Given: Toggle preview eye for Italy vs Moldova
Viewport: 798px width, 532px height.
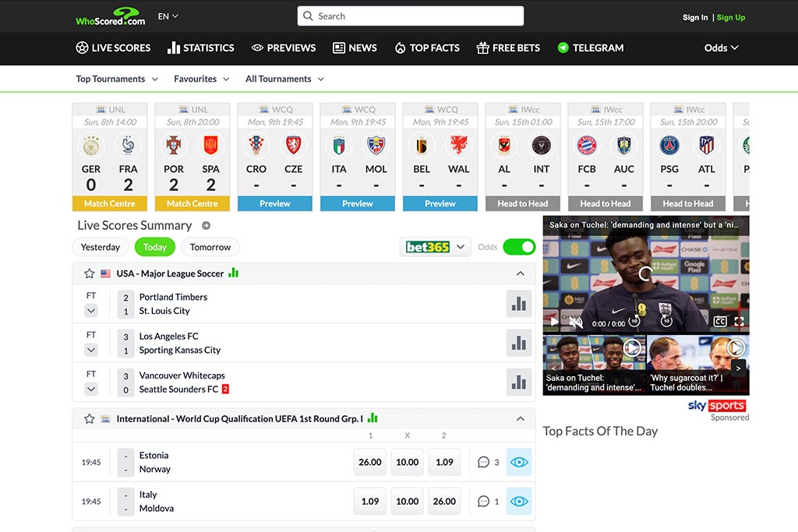Looking at the screenshot, I should (x=519, y=502).
